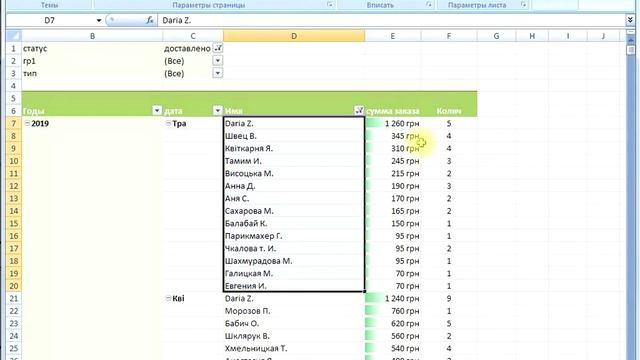Open the Name Box dropdown arrow
640x360 pixels.
click(x=98, y=20)
